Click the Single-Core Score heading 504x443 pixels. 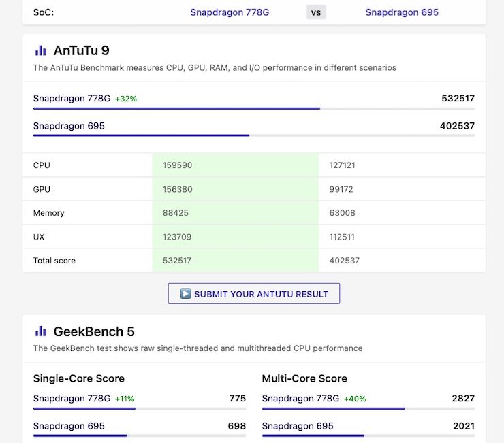pos(79,378)
